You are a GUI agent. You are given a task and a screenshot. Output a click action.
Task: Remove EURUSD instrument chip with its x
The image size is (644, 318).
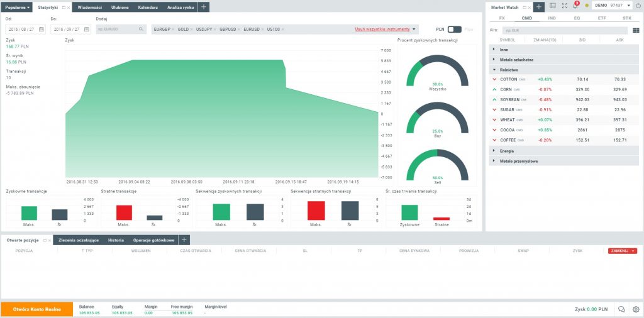pyautogui.click(x=263, y=30)
